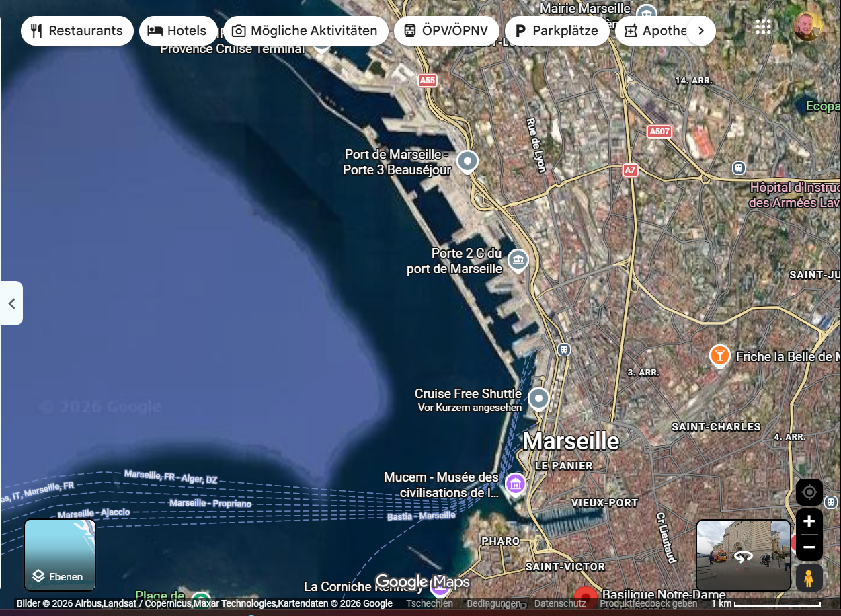Select the ÖPV/ÖPNV transit chip

(446, 31)
